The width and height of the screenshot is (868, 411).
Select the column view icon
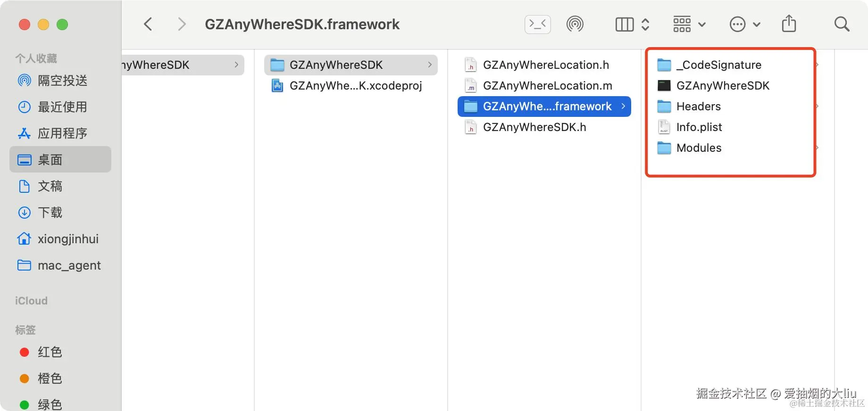point(625,25)
